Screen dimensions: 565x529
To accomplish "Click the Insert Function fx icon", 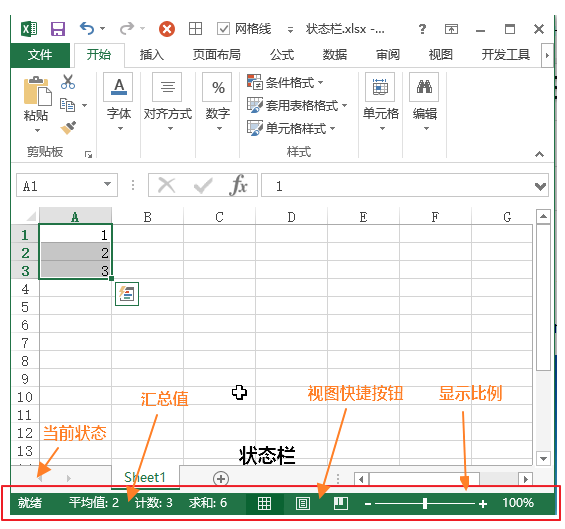I will tap(238, 185).
